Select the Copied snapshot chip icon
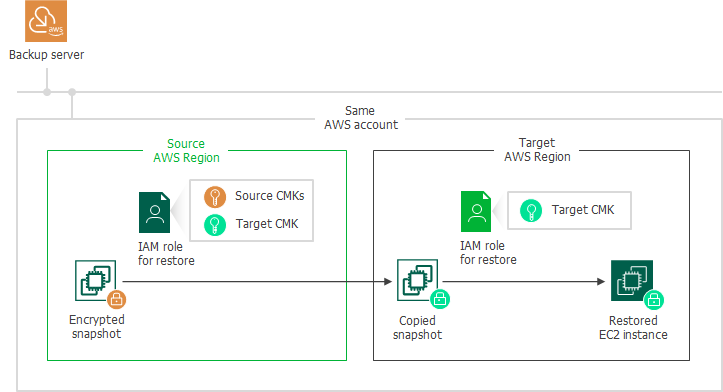The width and height of the screenshot is (723, 392). (417, 280)
